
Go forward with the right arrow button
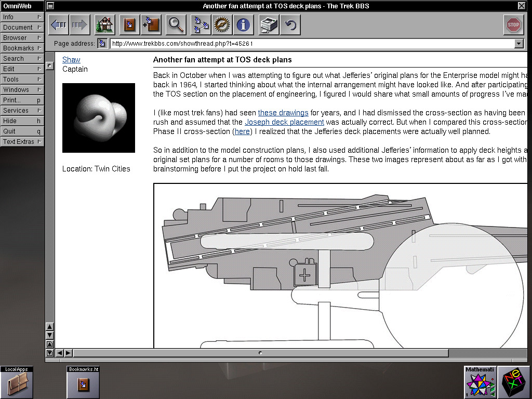coord(79,25)
